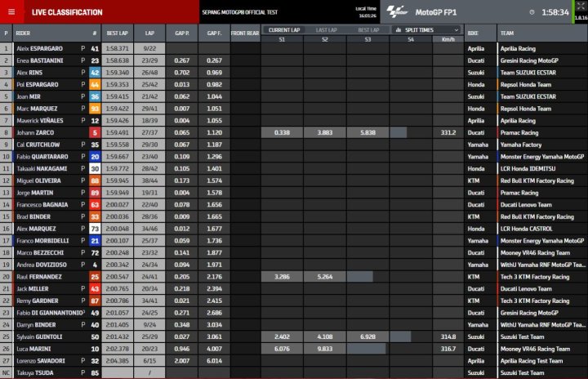Viewport: 588px width, 379px height.
Task: Select rider Jack MILLER
Action: point(32,288)
